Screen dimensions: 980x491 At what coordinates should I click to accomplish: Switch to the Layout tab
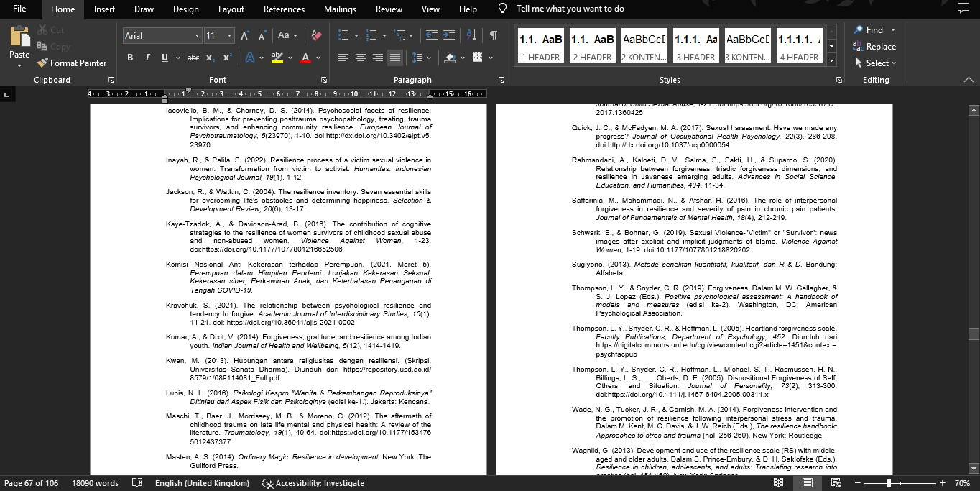point(231,9)
